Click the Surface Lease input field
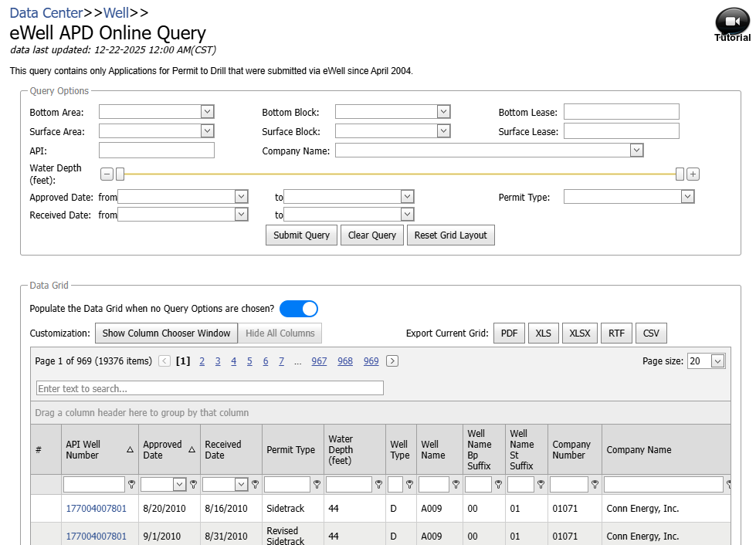Image resolution: width=756 pixels, height=545 pixels. click(x=622, y=131)
